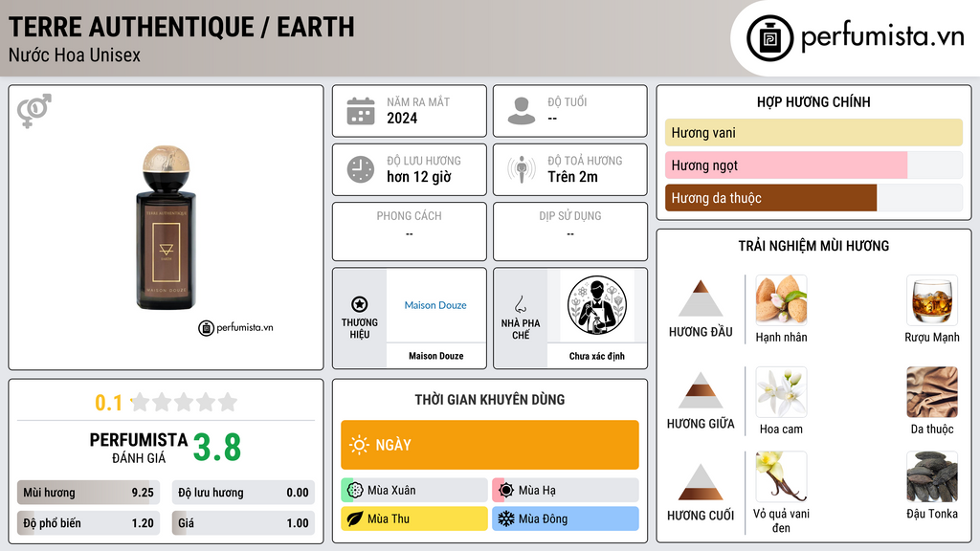980x551 pixels.
Task: Click the sillage icon beside Độ toả hương
Action: (x=522, y=169)
